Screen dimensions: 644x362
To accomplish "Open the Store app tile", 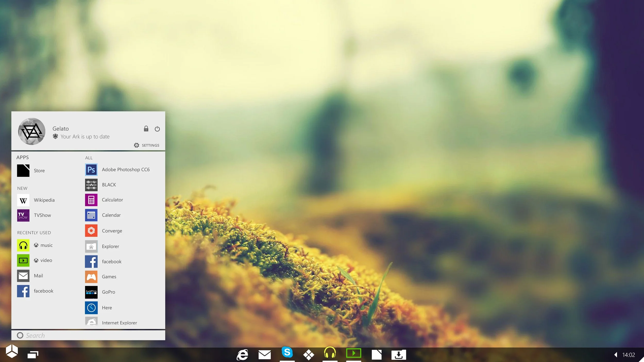I will coord(23,171).
